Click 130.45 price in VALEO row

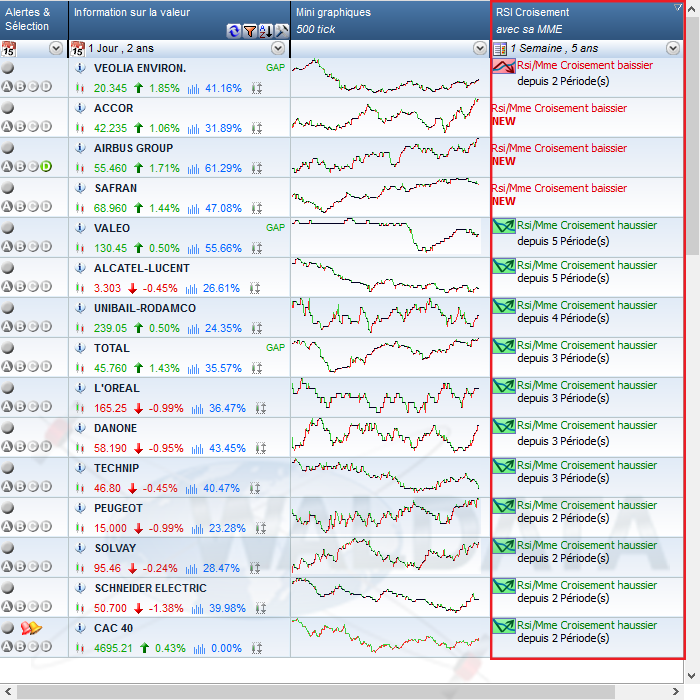(x=110, y=248)
